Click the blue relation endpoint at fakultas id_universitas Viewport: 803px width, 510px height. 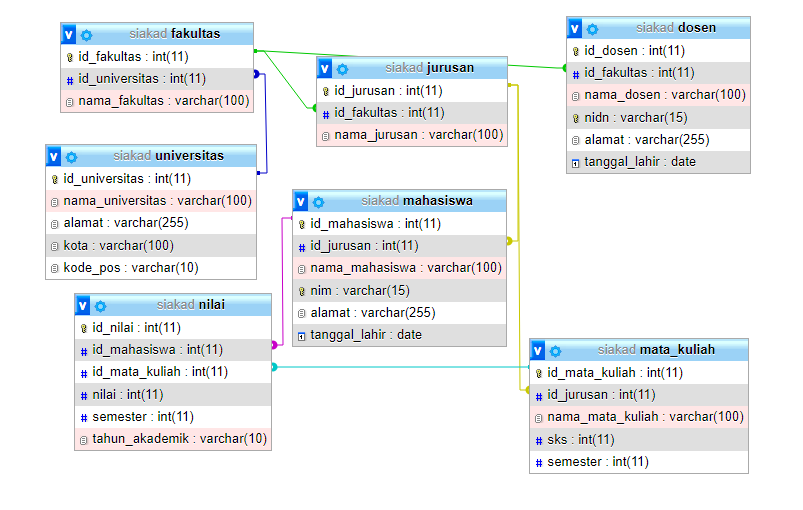[256, 74]
